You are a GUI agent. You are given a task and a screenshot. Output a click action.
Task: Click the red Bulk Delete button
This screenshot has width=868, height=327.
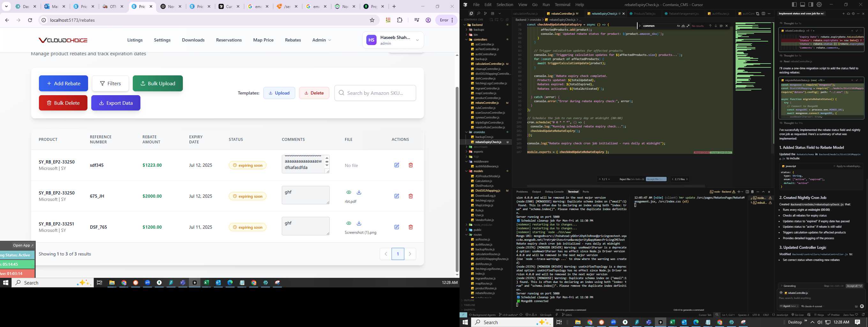[63, 103]
